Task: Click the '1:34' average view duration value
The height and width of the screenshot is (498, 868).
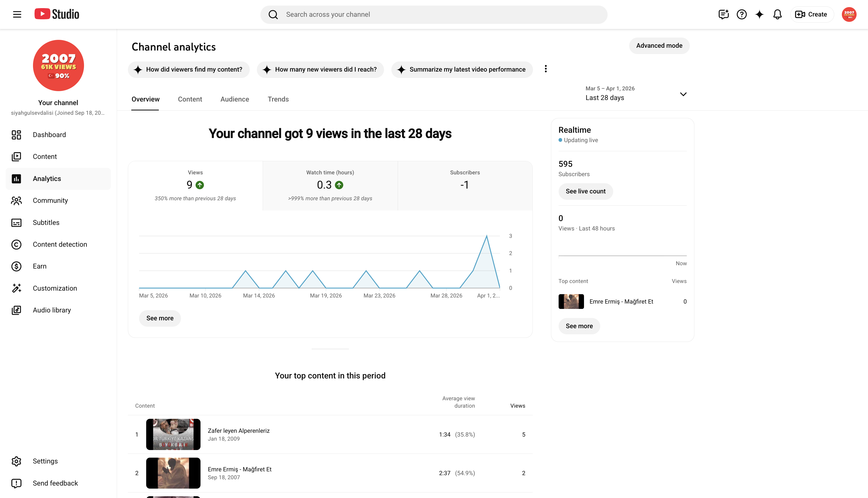Action: 445,435
